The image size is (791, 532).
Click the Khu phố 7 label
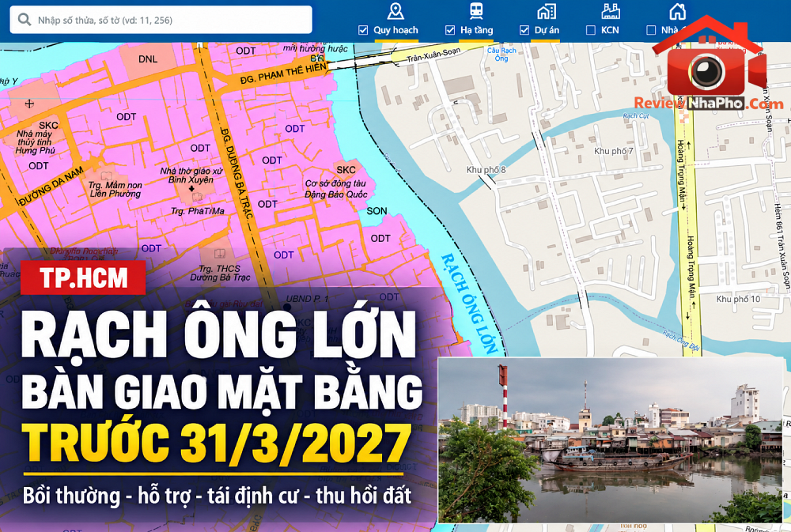(614, 151)
